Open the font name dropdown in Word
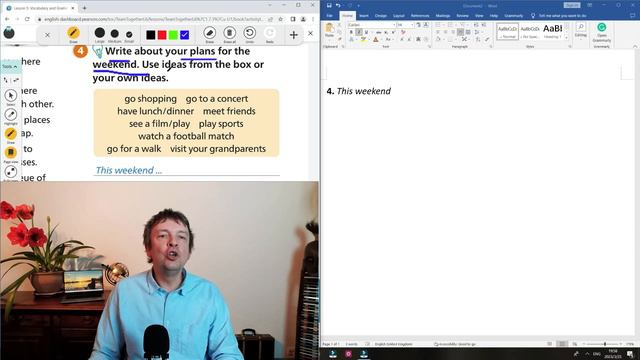 393,25
